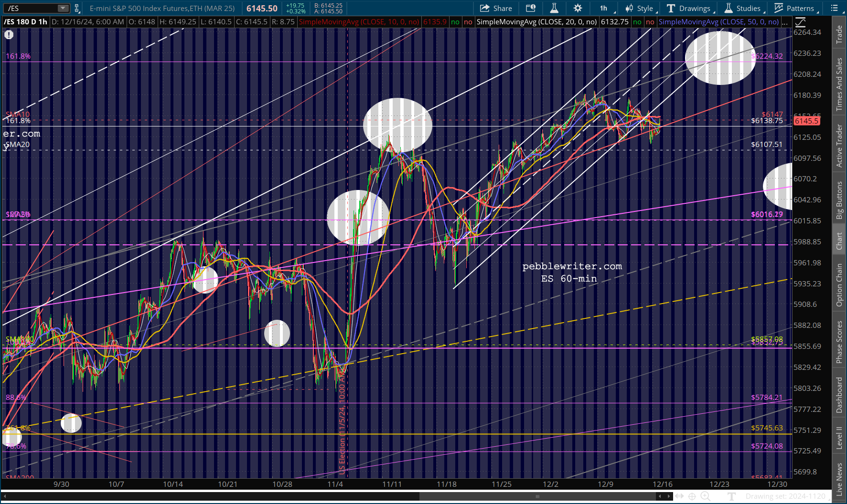Image resolution: width=847 pixels, height=504 pixels.
Task: Open the symbol info card icon
Action: click(x=531, y=8)
